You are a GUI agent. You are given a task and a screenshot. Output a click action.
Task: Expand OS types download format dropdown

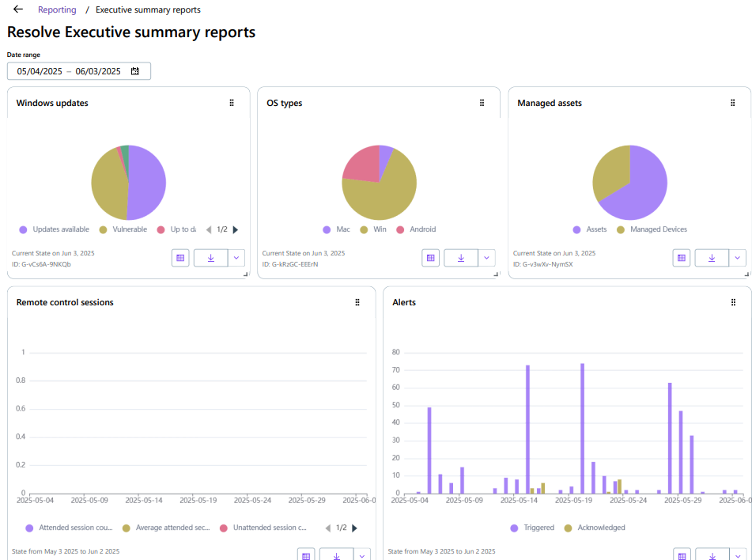(x=486, y=258)
